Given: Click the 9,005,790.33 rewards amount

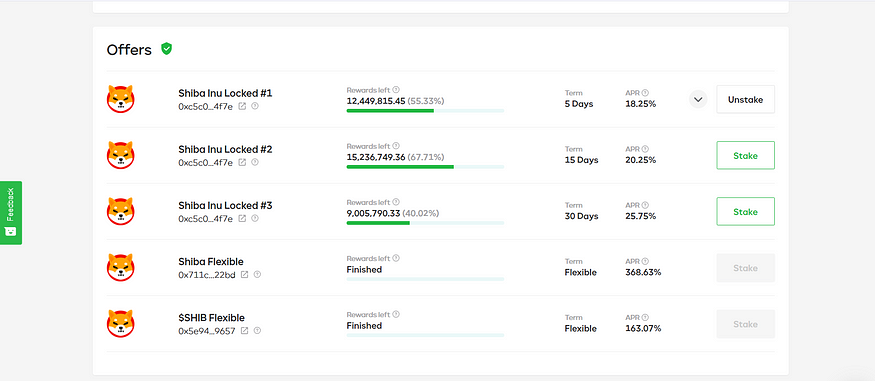Looking at the screenshot, I should coord(373,213).
